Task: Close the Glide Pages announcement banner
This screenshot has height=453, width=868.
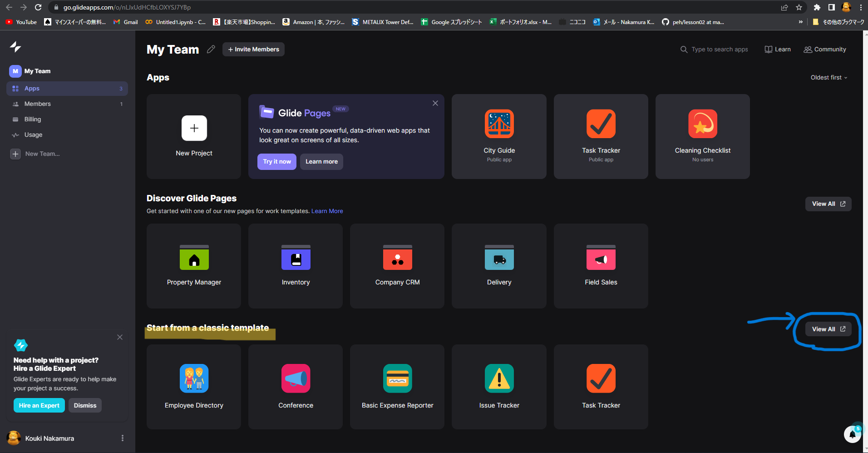Action: click(x=435, y=103)
